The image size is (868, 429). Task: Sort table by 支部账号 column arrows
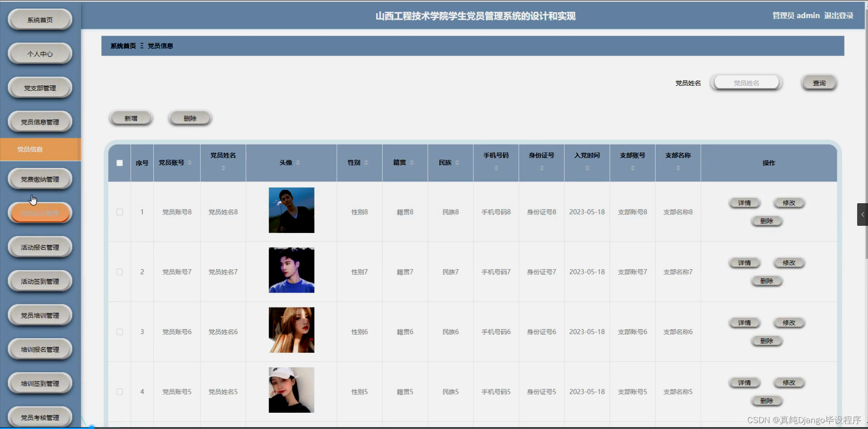point(632,168)
